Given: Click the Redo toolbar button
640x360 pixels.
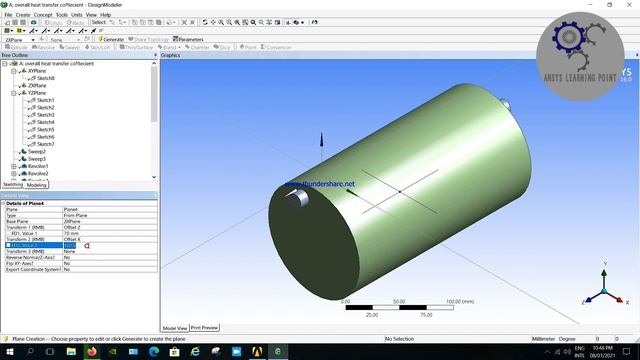Looking at the screenshot, I should [76, 22].
